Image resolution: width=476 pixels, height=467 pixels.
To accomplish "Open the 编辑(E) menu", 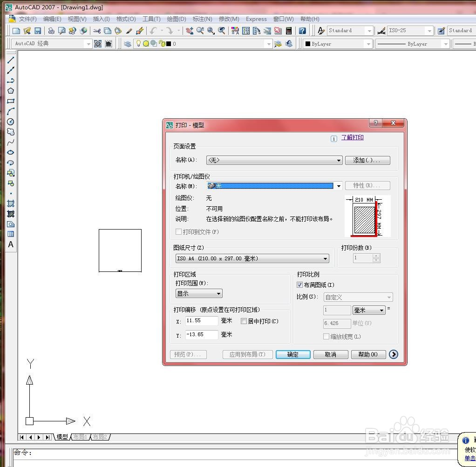I will [x=52, y=19].
